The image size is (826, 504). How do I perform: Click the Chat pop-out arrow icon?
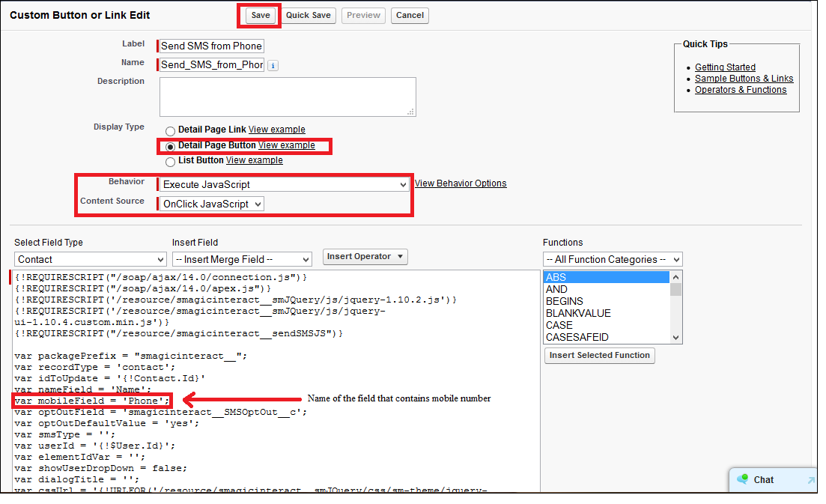[811, 480]
